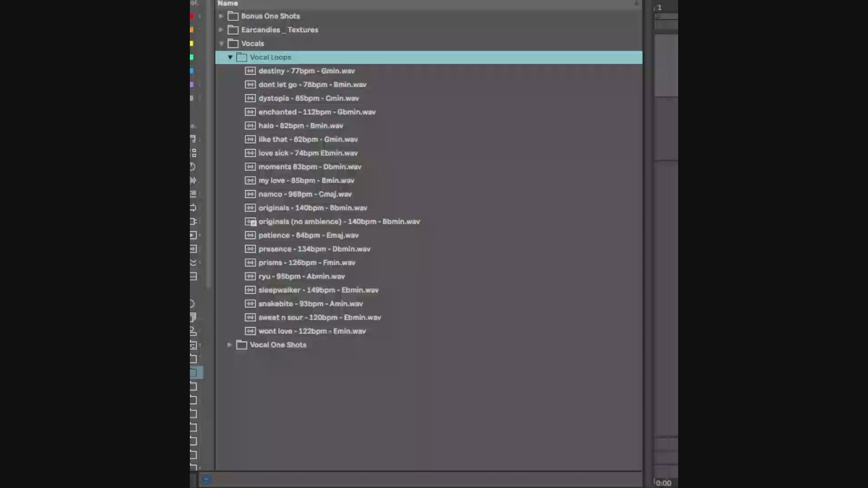Select the Instruments category icon

click(x=193, y=167)
